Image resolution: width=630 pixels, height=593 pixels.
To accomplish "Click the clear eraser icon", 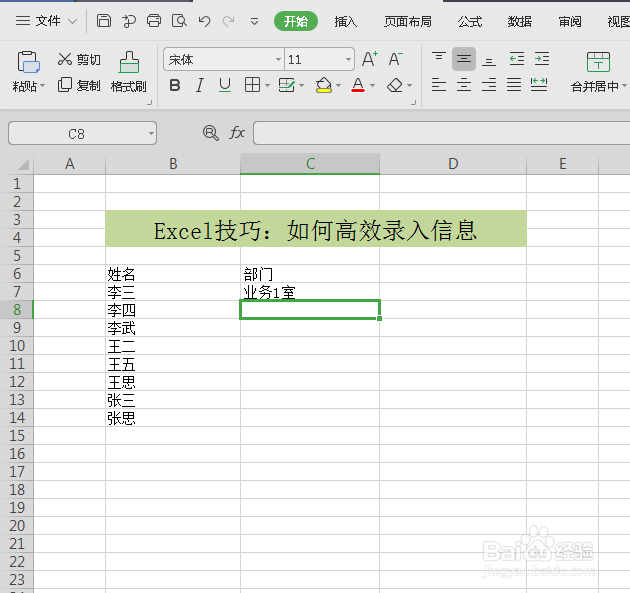I will 395,85.
